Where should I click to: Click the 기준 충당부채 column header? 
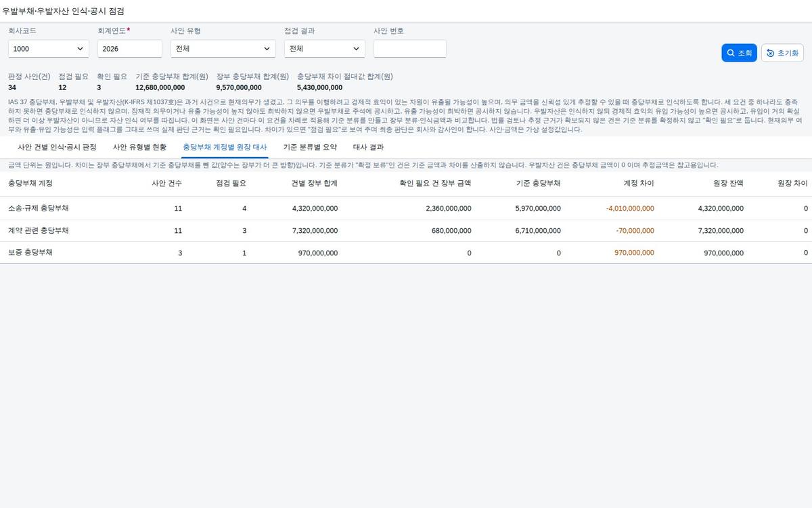[x=538, y=184]
